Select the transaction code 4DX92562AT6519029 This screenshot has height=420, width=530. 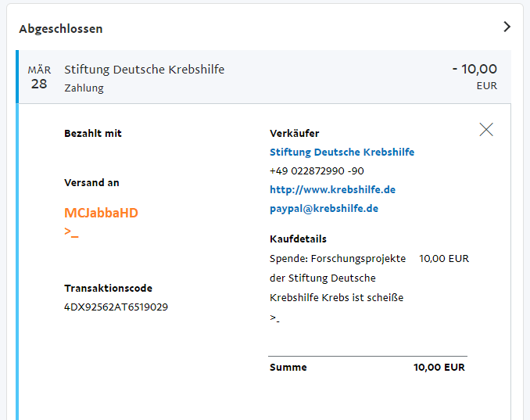click(x=116, y=307)
